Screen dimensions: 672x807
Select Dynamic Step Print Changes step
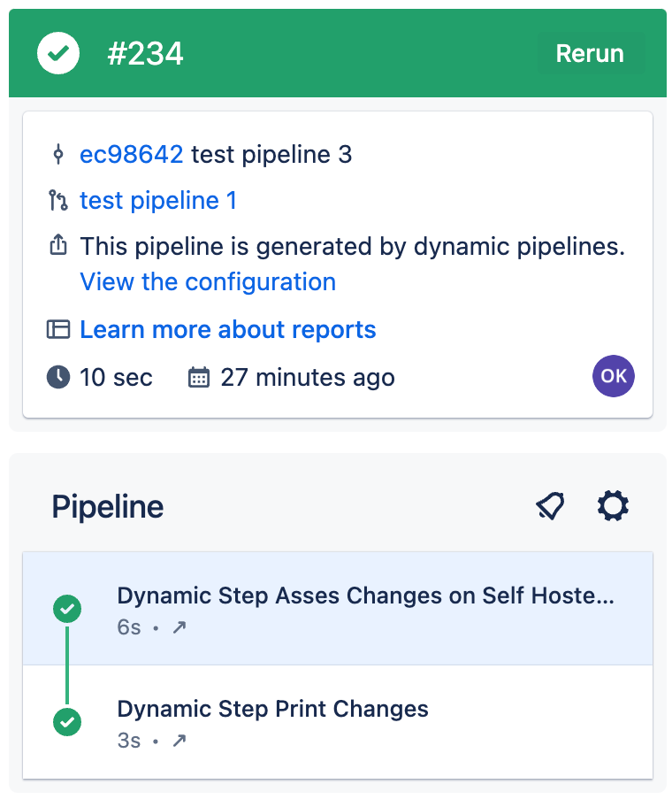pyautogui.click(x=272, y=710)
